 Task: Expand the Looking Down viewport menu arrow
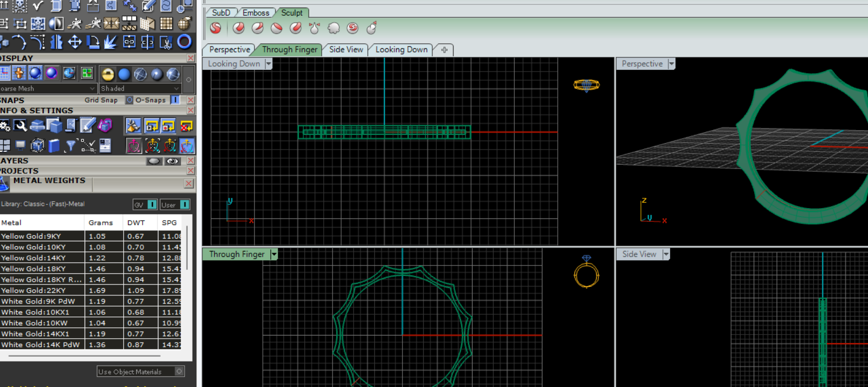tap(269, 64)
